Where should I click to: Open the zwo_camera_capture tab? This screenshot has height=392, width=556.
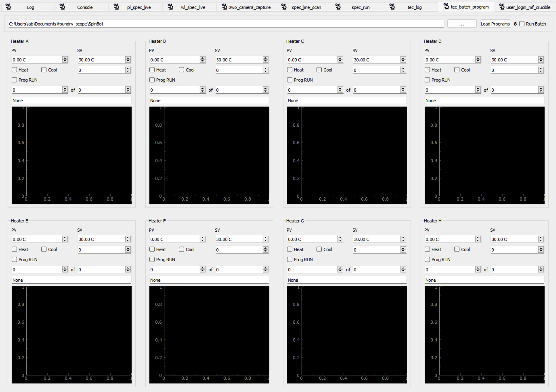[x=246, y=7]
